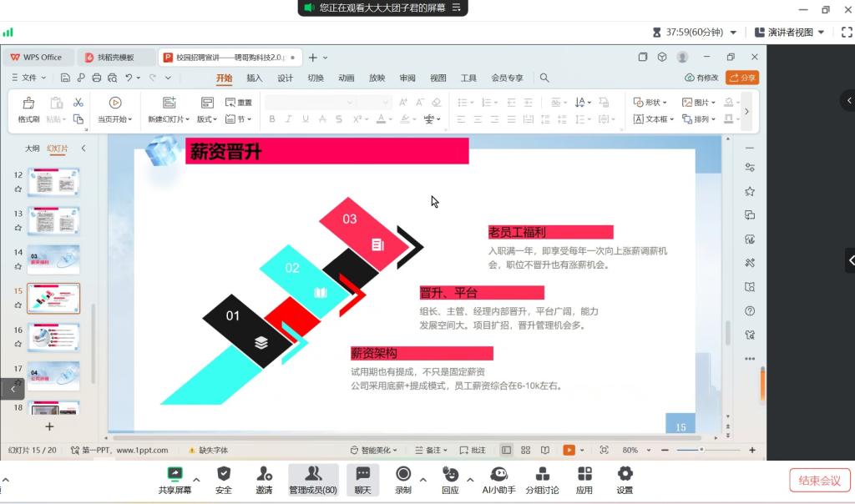Click the orange 分享 share button
The height and width of the screenshot is (504, 855).
(742, 78)
